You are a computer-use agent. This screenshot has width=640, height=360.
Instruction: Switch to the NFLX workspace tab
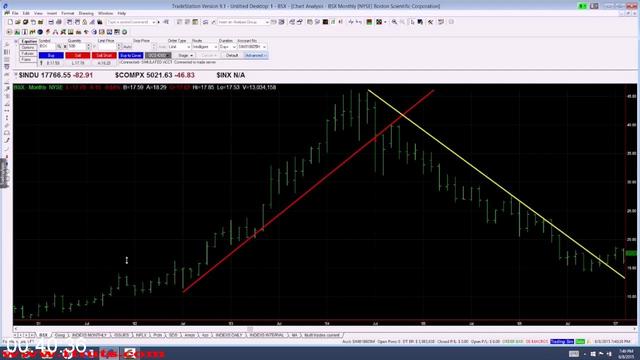[141, 335]
